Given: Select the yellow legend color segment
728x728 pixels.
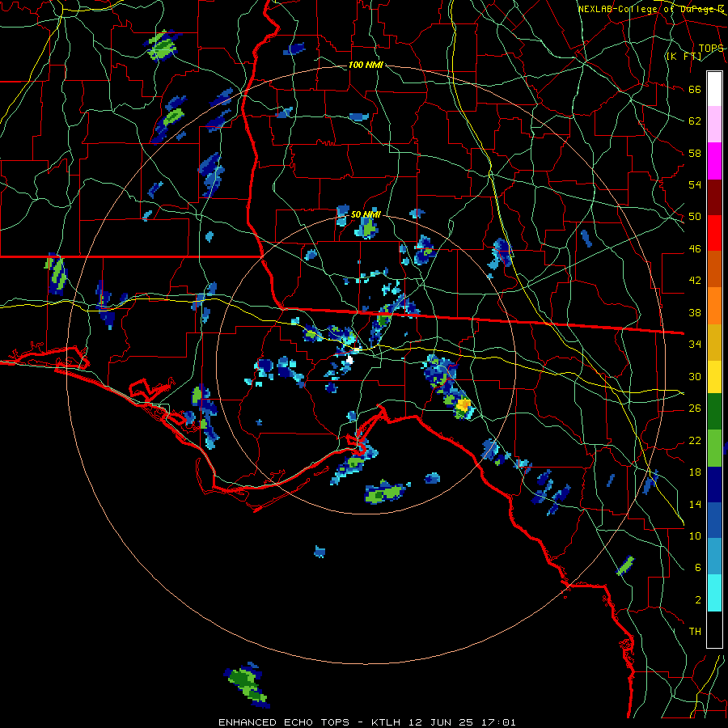Looking at the screenshot, I should (x=714, y=377).
